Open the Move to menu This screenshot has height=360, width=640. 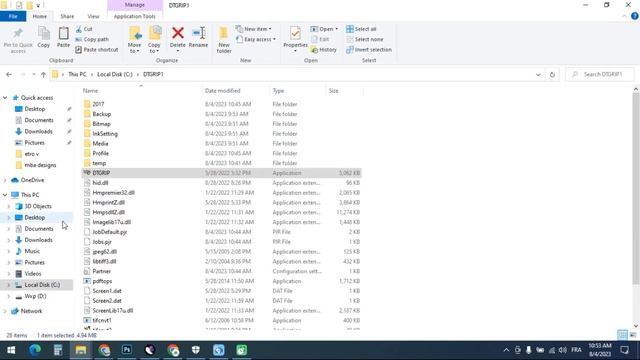pos(134,40)
